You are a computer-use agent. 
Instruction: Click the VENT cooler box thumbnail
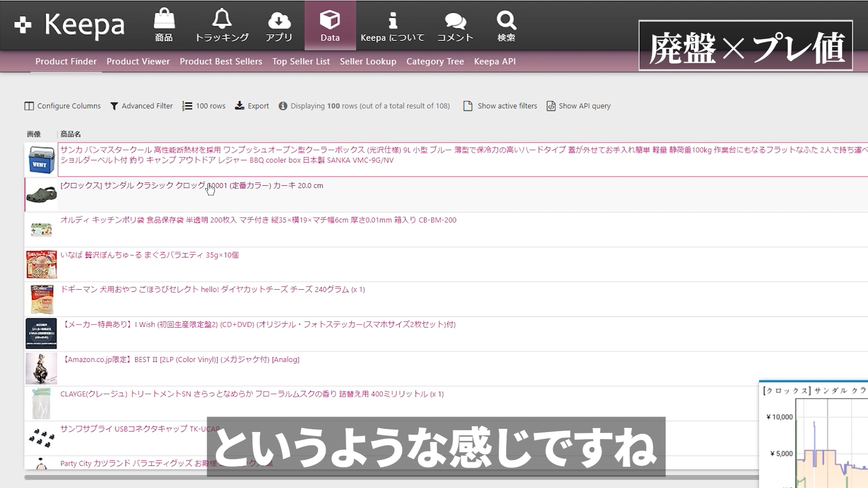click(41, 160)
